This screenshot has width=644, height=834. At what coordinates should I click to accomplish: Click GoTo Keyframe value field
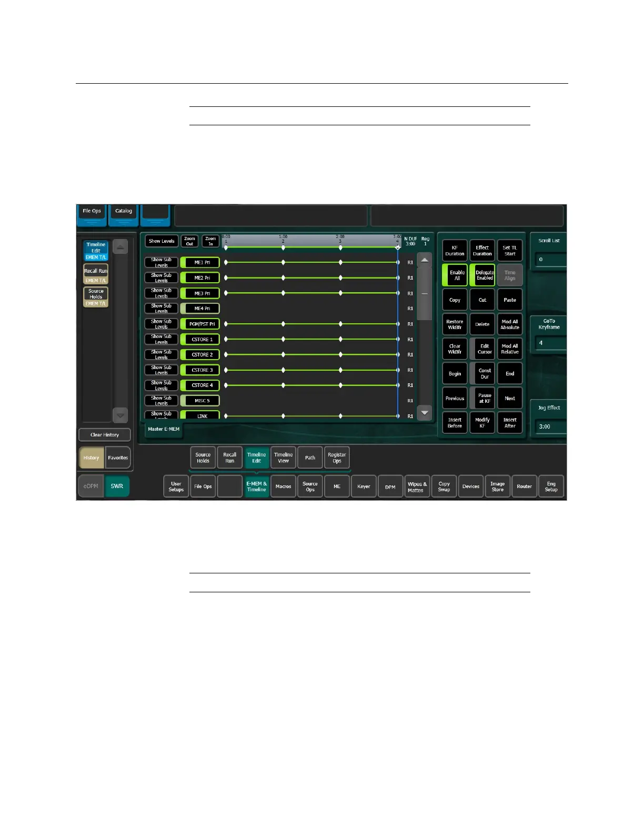[550, 343]
